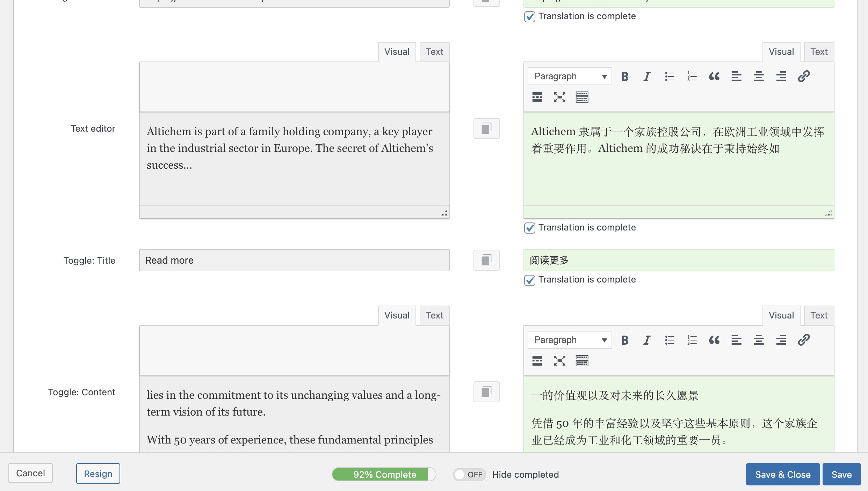The image size is (868, 491).
Task: Open fullscreen mode in Toggle Content toolbar
Action: point(560,361)
